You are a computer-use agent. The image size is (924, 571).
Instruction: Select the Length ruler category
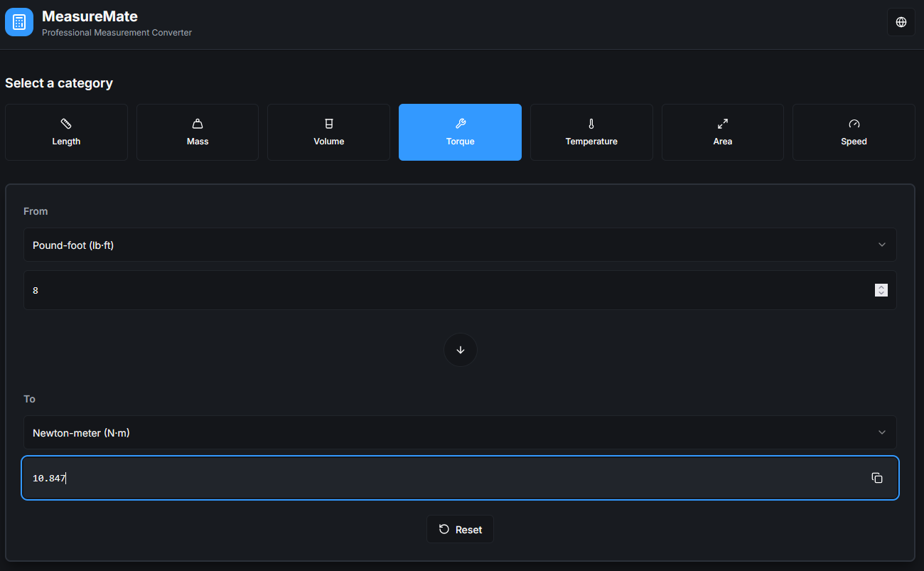(66, 132)
